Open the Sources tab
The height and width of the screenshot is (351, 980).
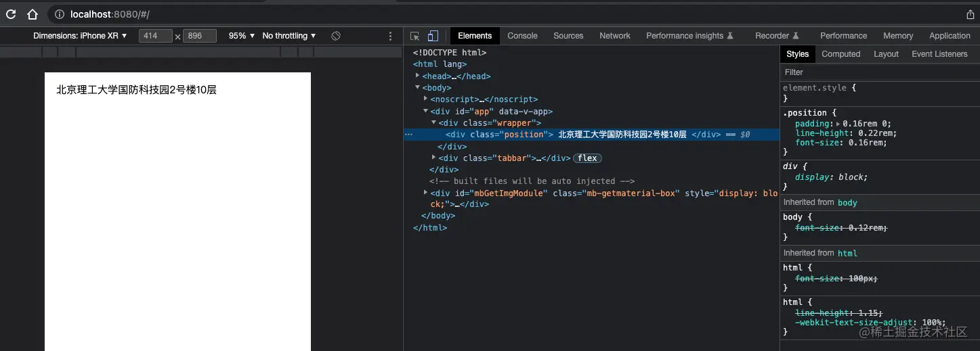tap(568, 36)
